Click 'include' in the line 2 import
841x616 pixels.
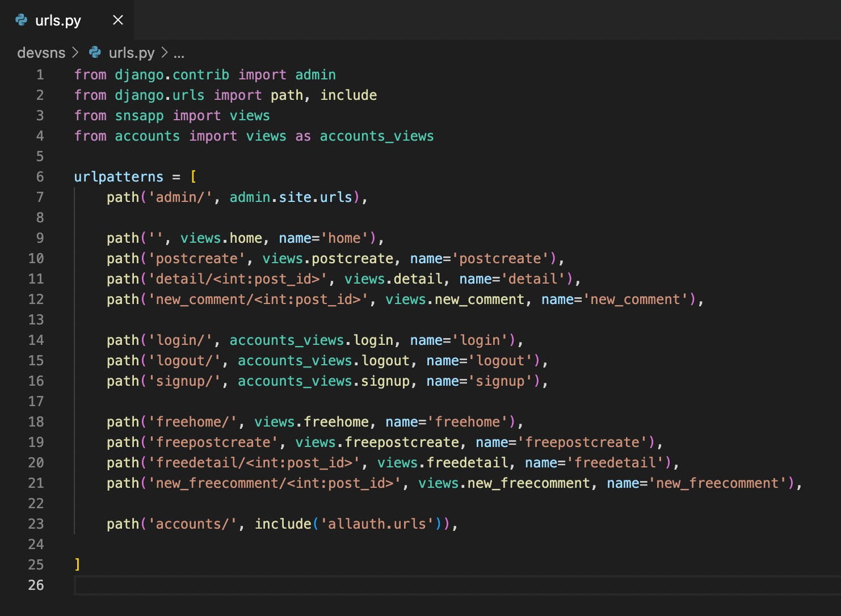tap(348, 95)
